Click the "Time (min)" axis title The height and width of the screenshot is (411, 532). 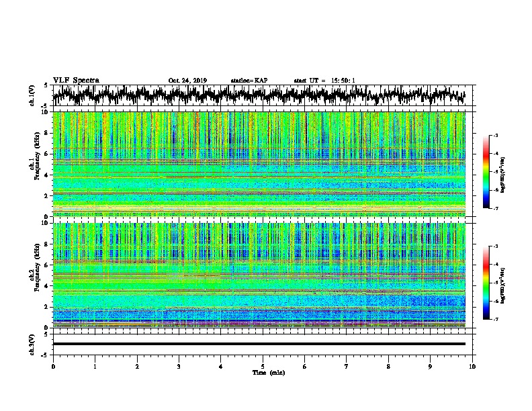[x=269, y=373]
